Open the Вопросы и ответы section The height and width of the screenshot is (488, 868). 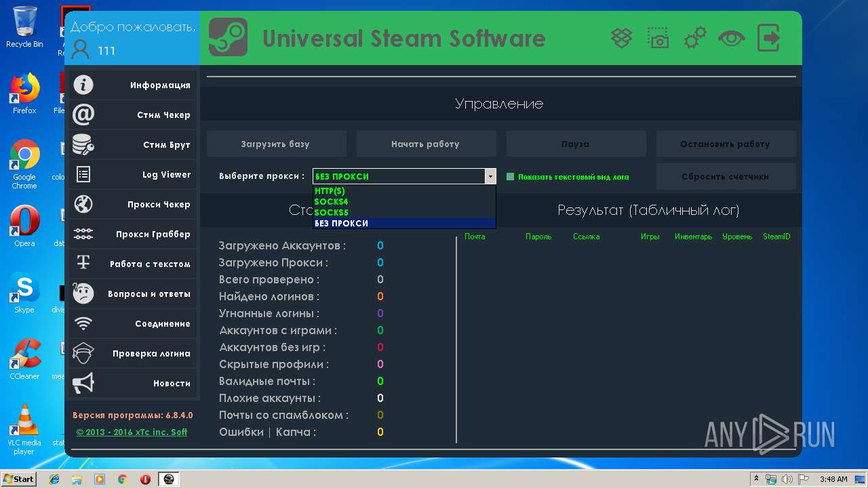[133, 294]
